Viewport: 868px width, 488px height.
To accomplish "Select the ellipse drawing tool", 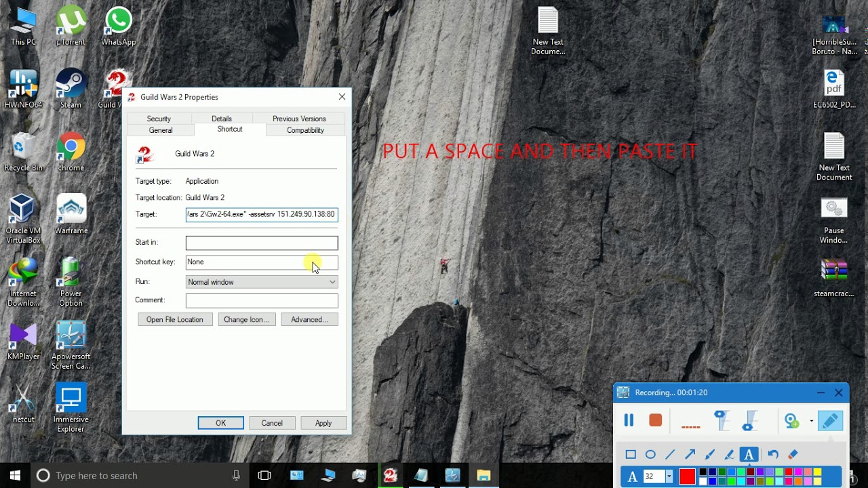I will coord(650,454).
